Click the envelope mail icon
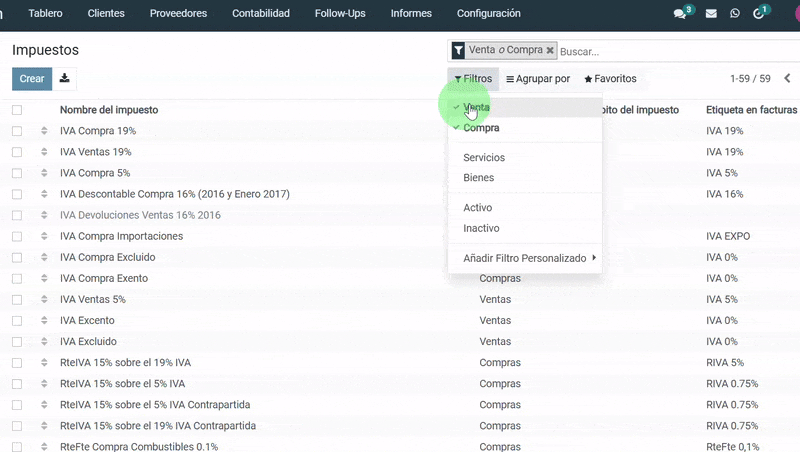The height and width of the screenshot is (452, 800). (711, 14)
